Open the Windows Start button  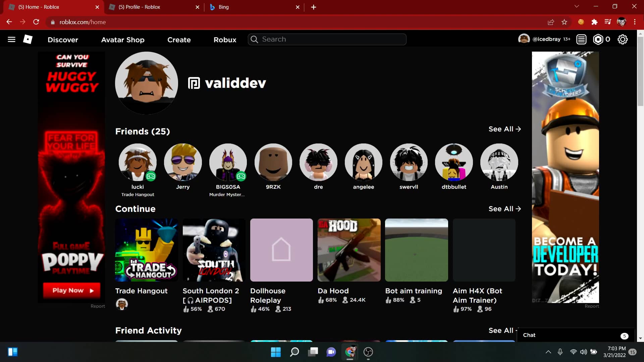[x=276, y=352]
